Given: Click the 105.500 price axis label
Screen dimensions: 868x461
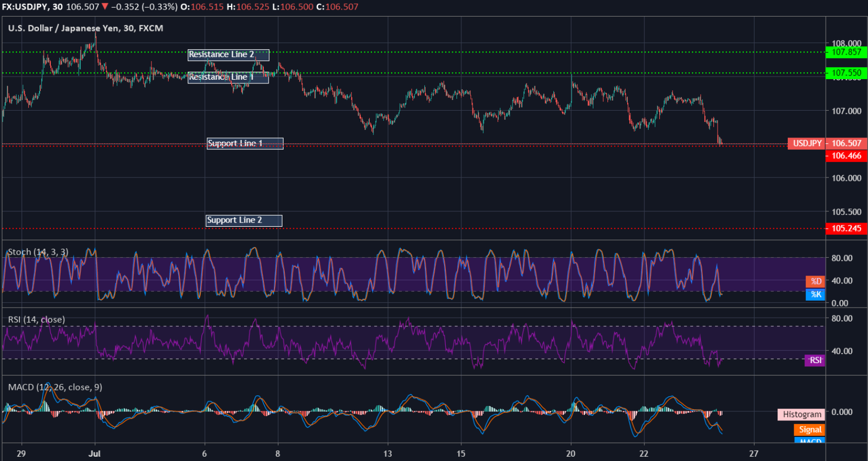Looking at the screenshot, I should 846,212.
